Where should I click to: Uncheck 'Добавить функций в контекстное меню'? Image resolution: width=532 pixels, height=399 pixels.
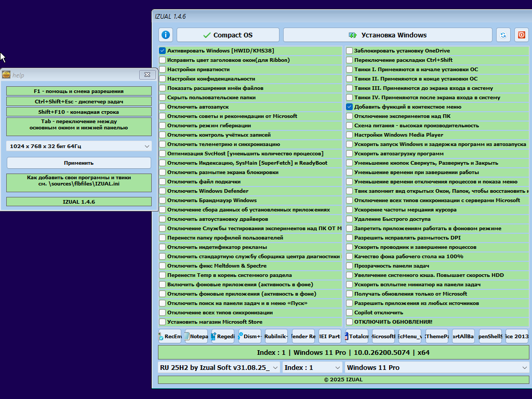(350, 107)
